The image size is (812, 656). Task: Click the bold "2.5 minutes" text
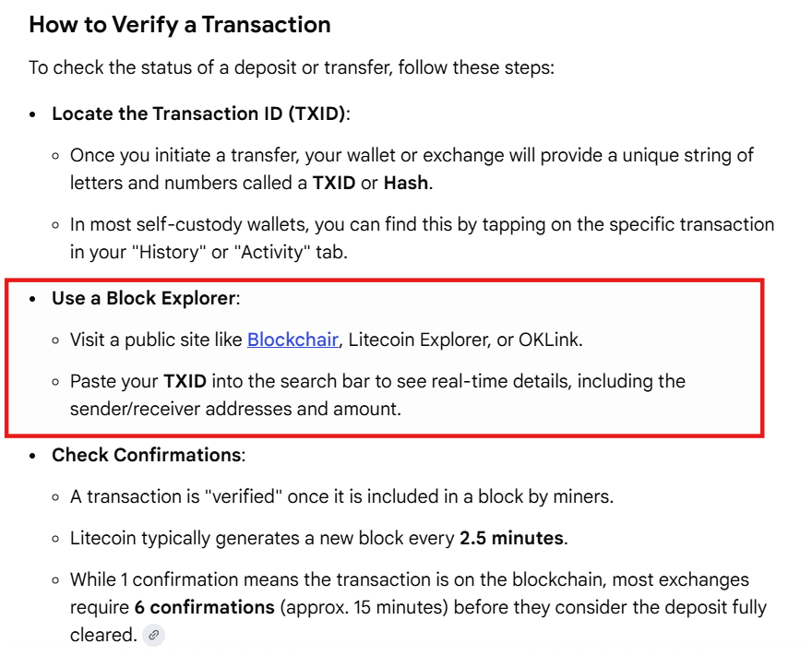coord(513,538)
